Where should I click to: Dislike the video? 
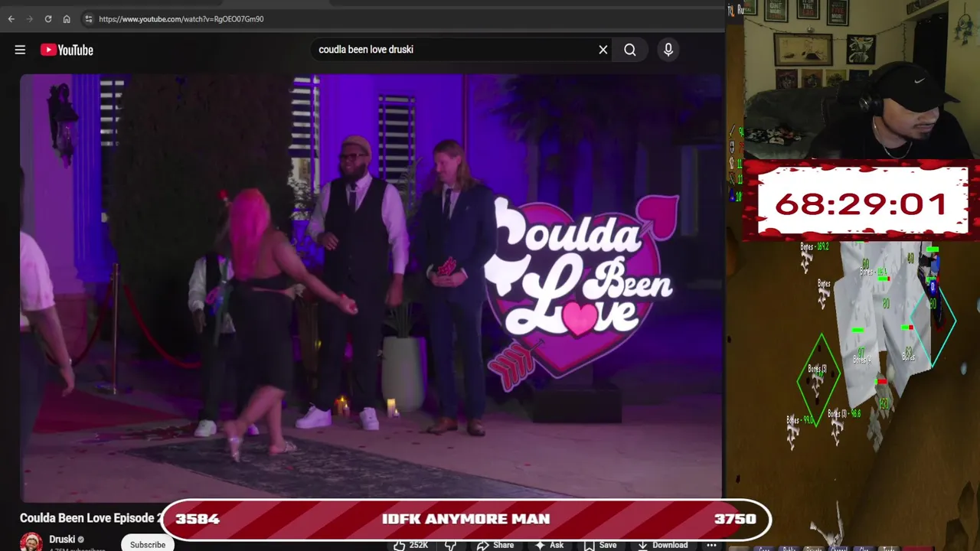451,545
